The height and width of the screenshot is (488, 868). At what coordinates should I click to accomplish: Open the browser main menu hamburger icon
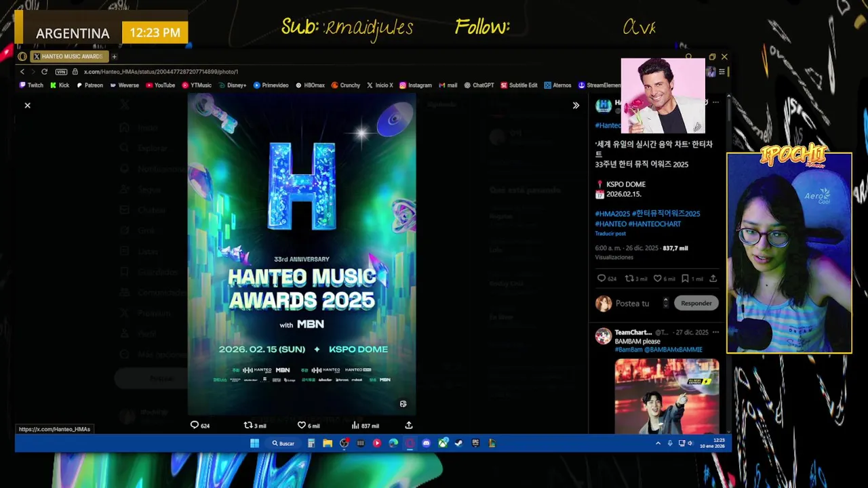[722, 71]
